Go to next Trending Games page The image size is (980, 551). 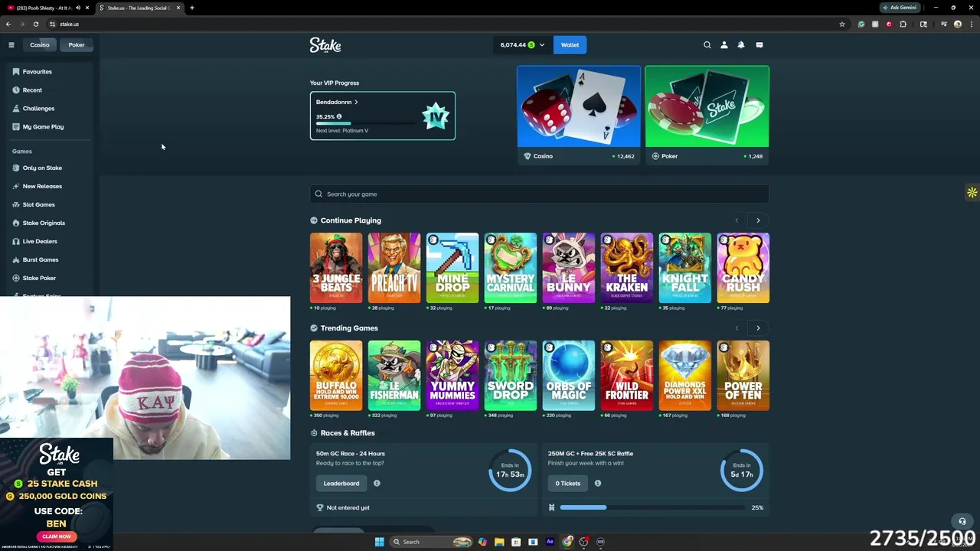pos(758,328)
